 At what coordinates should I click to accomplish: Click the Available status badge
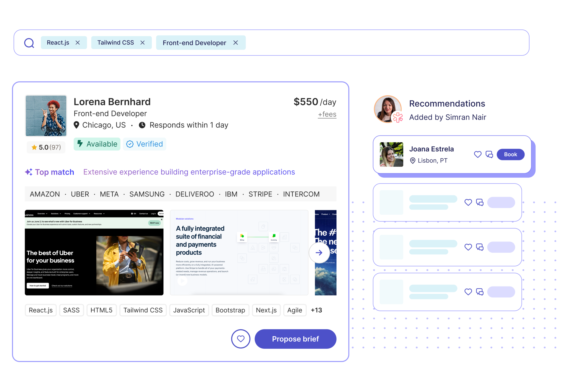(97, 144)
